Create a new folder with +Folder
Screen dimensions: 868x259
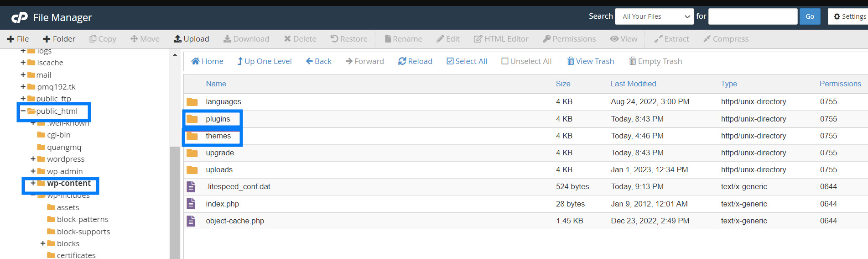(x=59, y=39)
